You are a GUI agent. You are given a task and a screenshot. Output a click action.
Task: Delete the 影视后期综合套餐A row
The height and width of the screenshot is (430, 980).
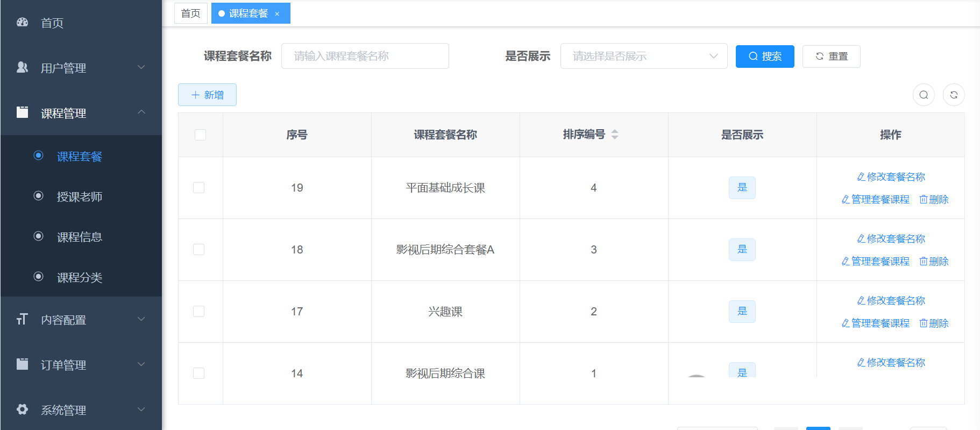(934, 262)
